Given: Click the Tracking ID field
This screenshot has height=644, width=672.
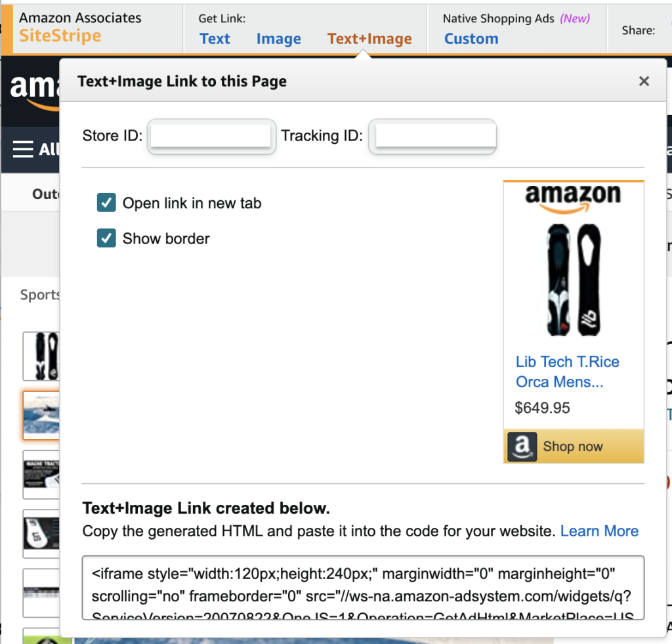Looking at the screenshot, I should point(432,137).
